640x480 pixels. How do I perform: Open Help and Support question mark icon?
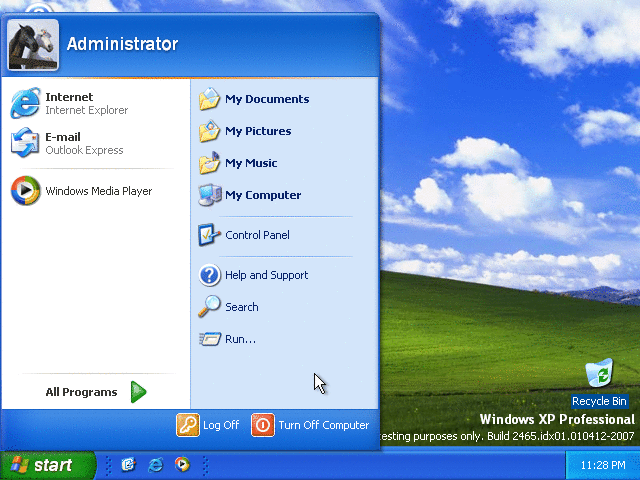pos(209,275)
